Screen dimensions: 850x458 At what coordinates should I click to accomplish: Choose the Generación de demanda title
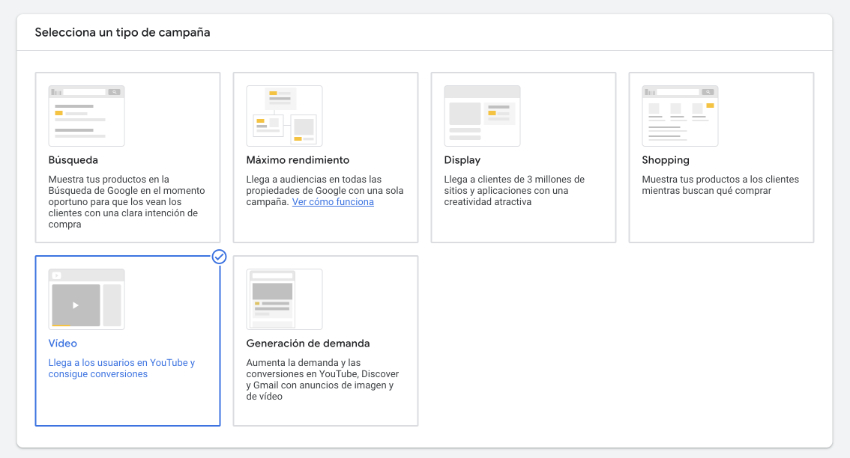click(308, 343)
